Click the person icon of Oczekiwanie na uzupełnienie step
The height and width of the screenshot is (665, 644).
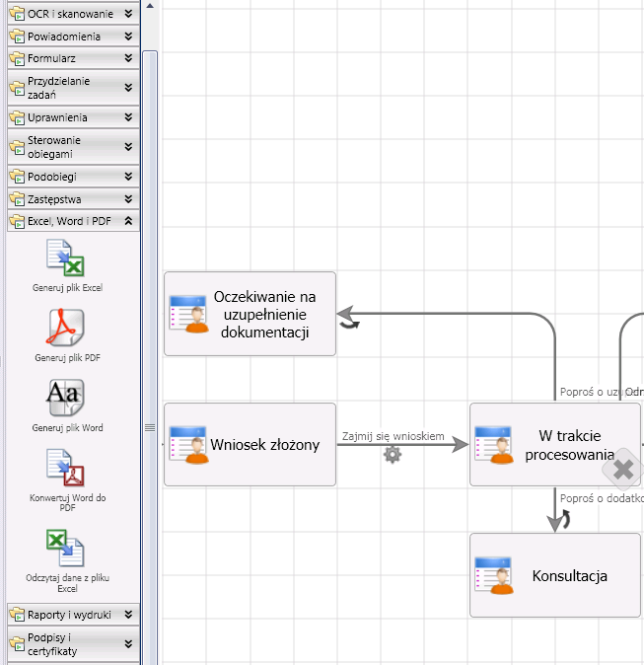pyautogui.click(x=189, y=315)
